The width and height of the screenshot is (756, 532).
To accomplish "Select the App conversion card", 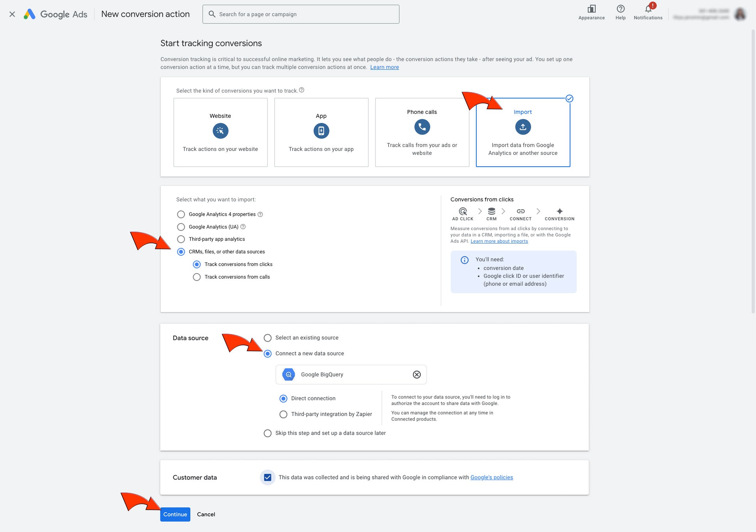I will pos(321,132).
